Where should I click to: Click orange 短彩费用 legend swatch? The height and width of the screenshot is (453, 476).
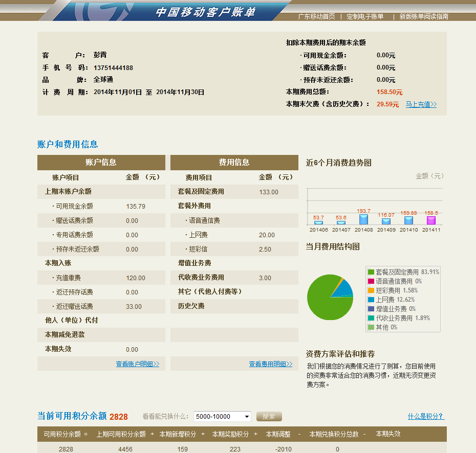(x=371, y=290)
